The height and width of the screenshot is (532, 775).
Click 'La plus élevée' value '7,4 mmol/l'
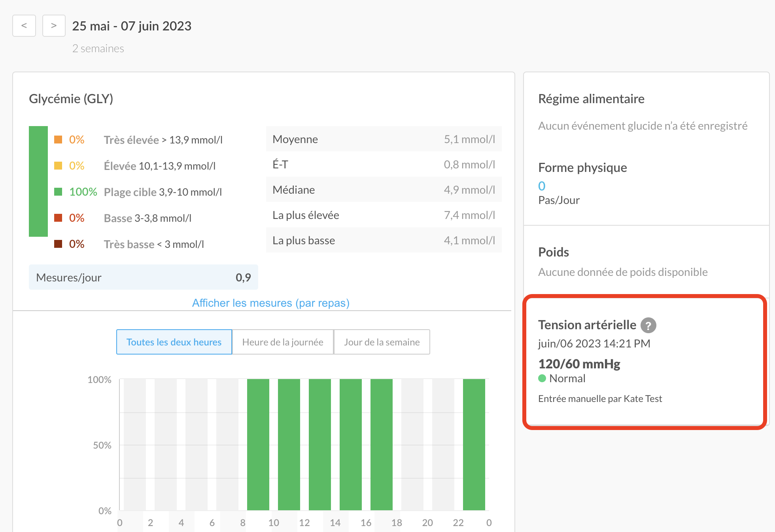[469, 215]
